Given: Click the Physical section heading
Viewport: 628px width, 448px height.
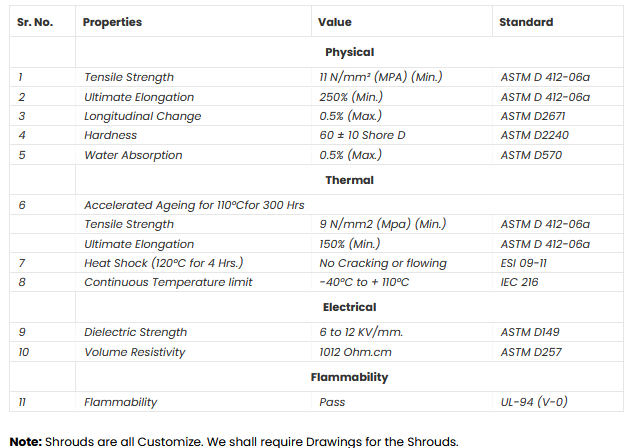Looking at the screenshot, I should pyautogui.click(x=349, y=52).
